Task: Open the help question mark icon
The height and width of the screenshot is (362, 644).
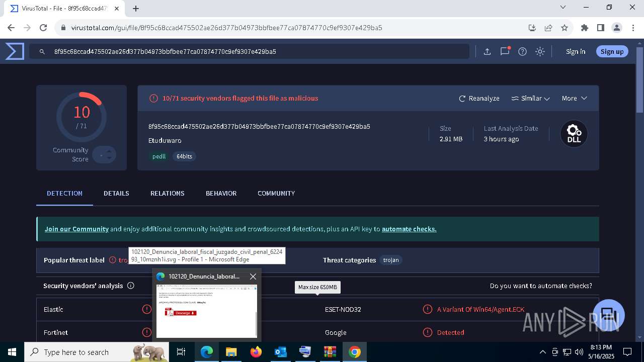Action: point(522,51)
